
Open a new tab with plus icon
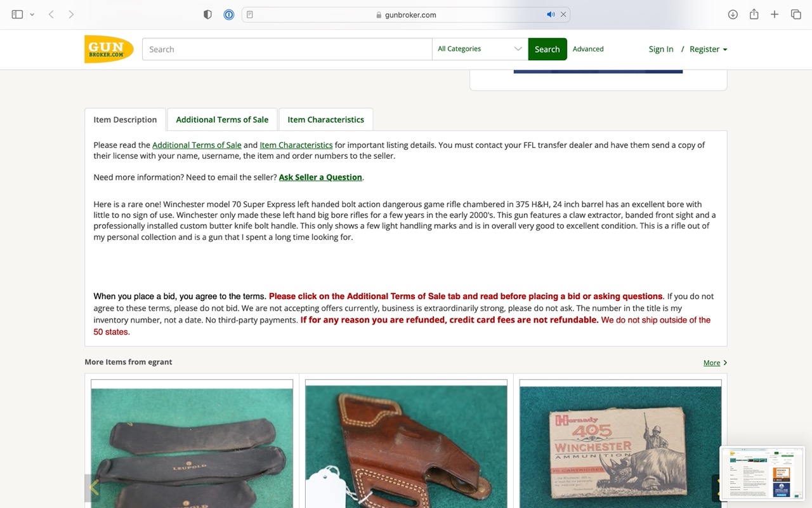pyautogui.click(x=775, y=15)
